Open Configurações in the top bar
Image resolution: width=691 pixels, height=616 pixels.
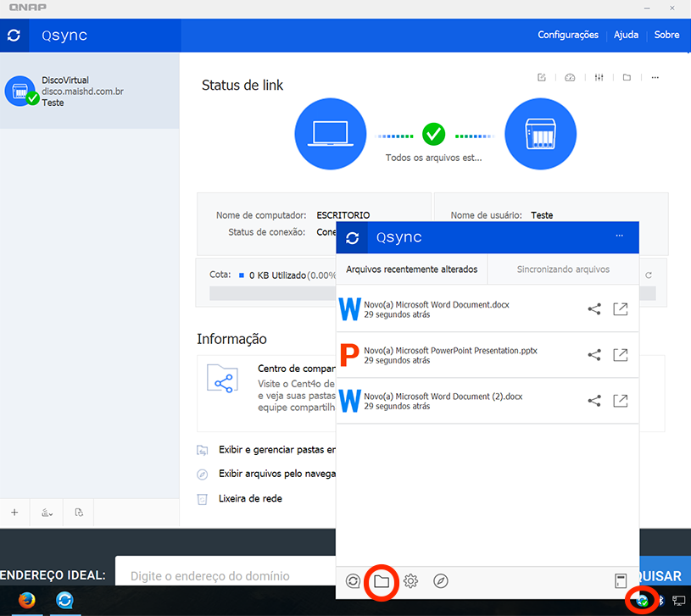pos(568,36)
